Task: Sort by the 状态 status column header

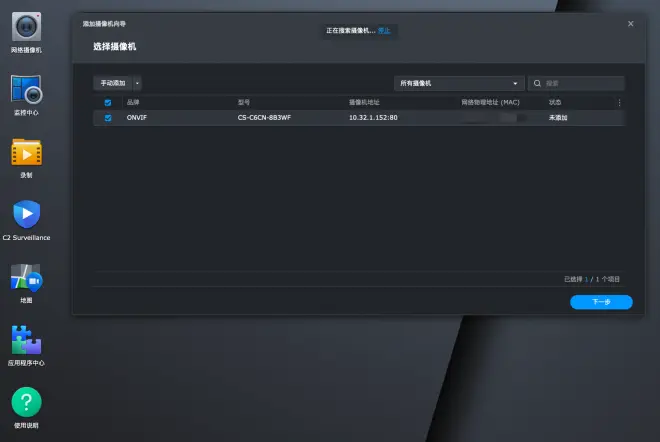Action: click(555, 102)
